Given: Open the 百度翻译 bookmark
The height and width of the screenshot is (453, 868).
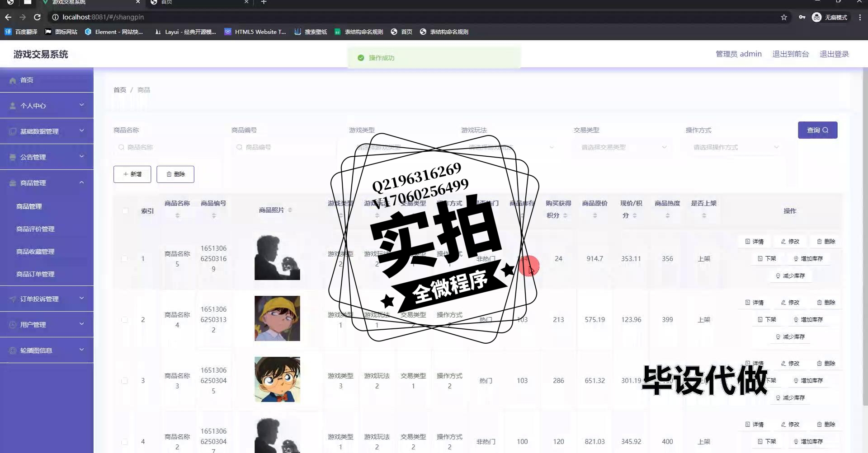Looking at the screenshot, I should 21,32.
